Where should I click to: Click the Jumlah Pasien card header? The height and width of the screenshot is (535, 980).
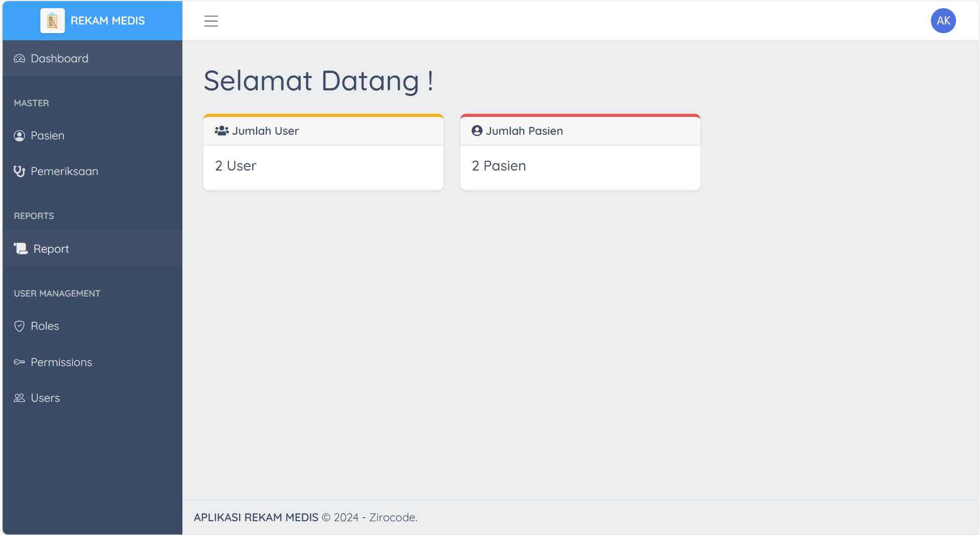(x=580, y=131)
